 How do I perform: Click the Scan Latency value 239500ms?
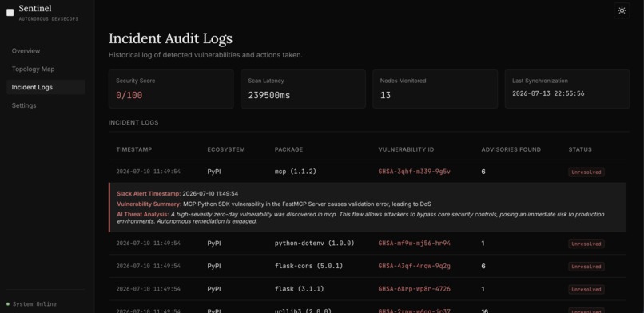pos(269,96)
